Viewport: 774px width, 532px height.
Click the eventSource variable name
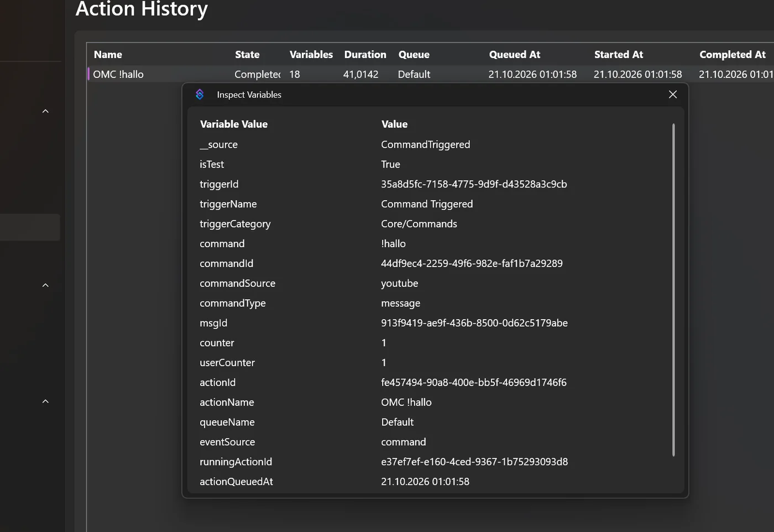pyautogui.click(x=227, y=442)
